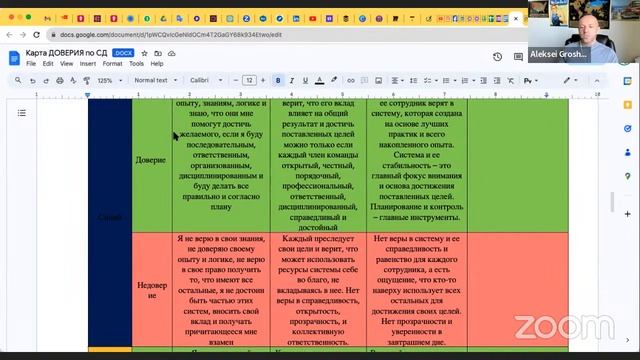This screenshot has height=360, width=640.
Task: Click the browser address bar URL
Action: 171,35
